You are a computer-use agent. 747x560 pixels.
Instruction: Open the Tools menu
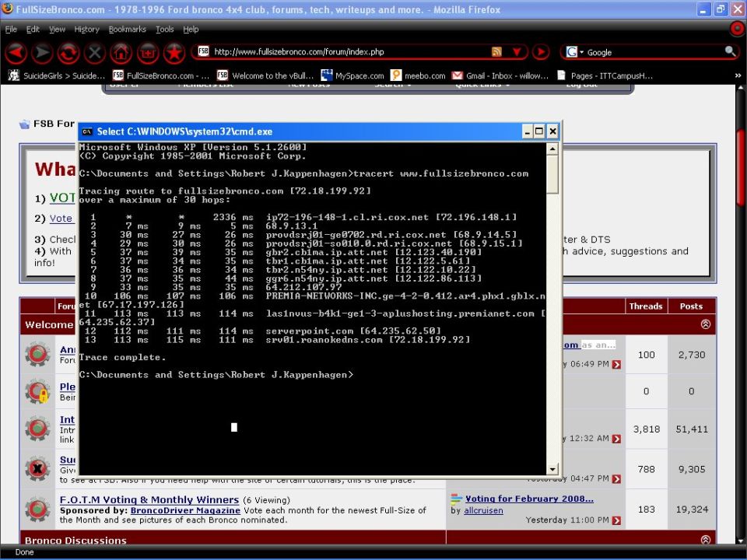point(164,29)
